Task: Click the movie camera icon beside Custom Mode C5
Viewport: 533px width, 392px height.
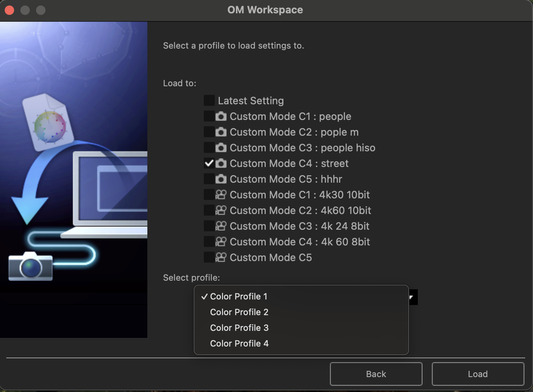Action: coord(221,257)
